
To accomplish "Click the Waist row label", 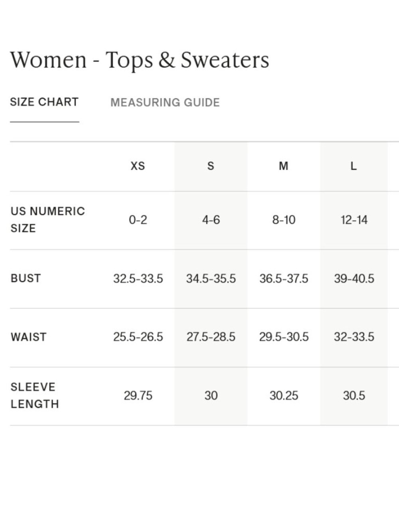I will tap(28, 337).
